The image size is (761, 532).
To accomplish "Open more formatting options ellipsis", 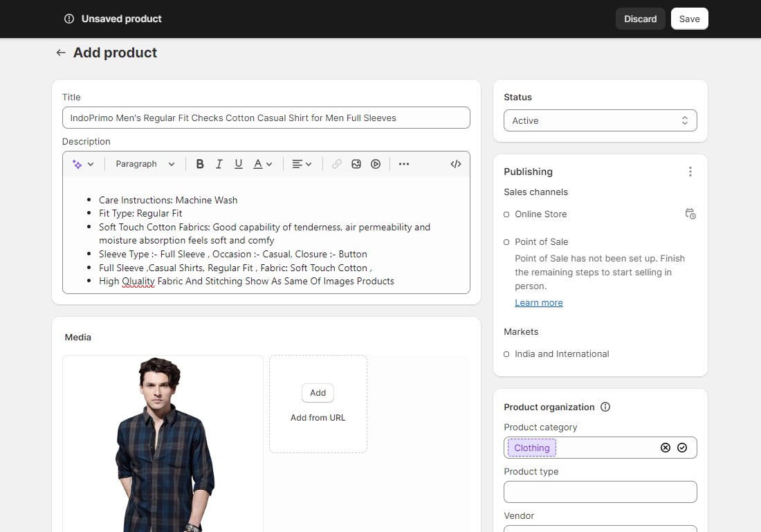I will pos(404,164).
